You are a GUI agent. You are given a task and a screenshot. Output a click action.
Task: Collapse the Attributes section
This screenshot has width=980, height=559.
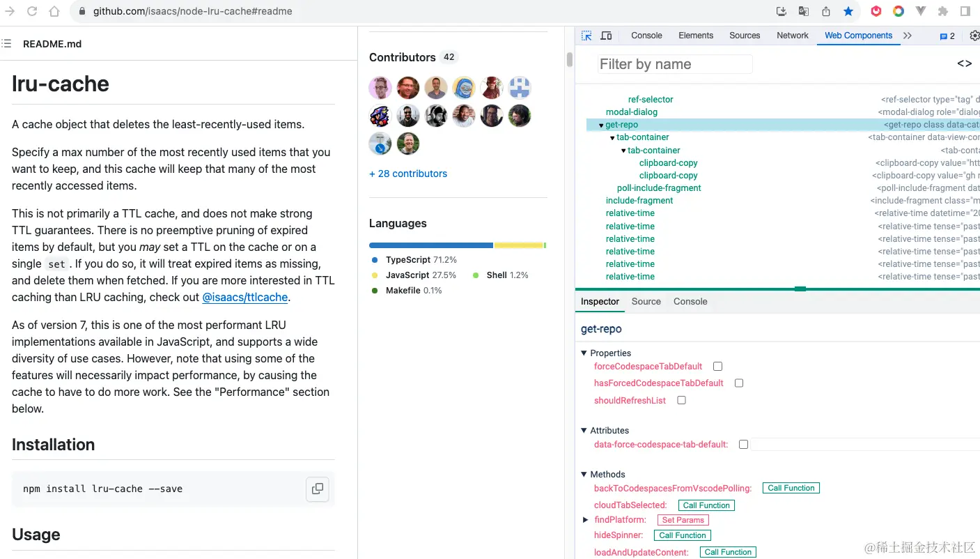(x=584, y=430)
